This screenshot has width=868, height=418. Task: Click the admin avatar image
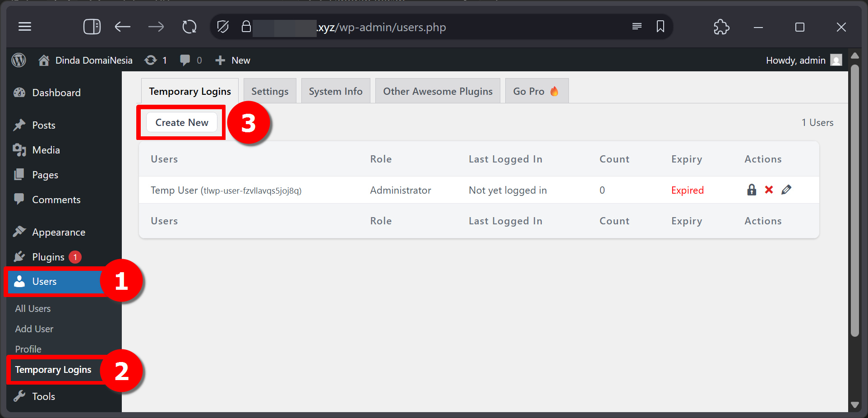(836, 60)
